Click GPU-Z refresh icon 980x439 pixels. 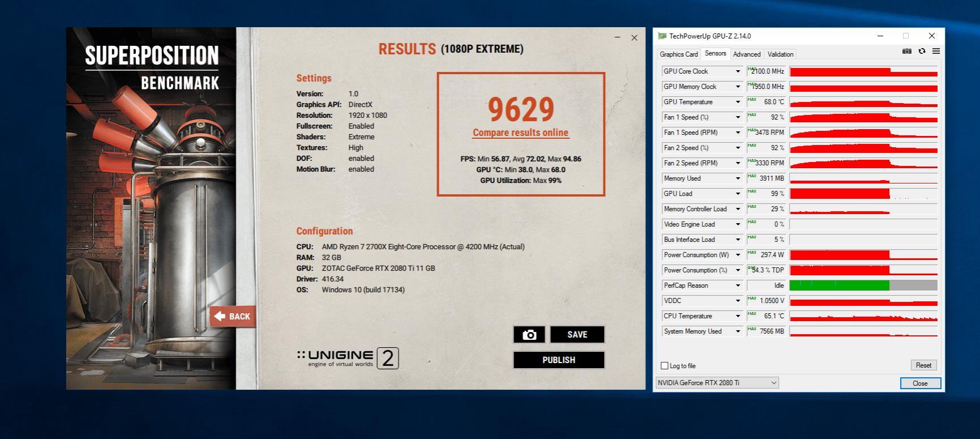[x=922, y=51]
